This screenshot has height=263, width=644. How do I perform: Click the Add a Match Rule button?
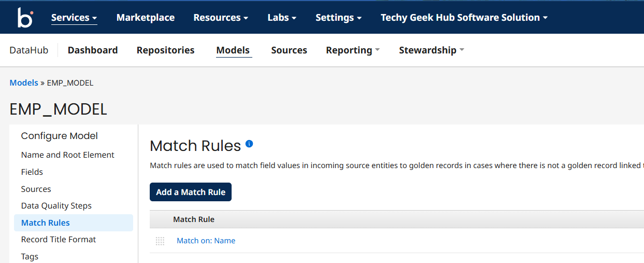click(x=191, y=192)
